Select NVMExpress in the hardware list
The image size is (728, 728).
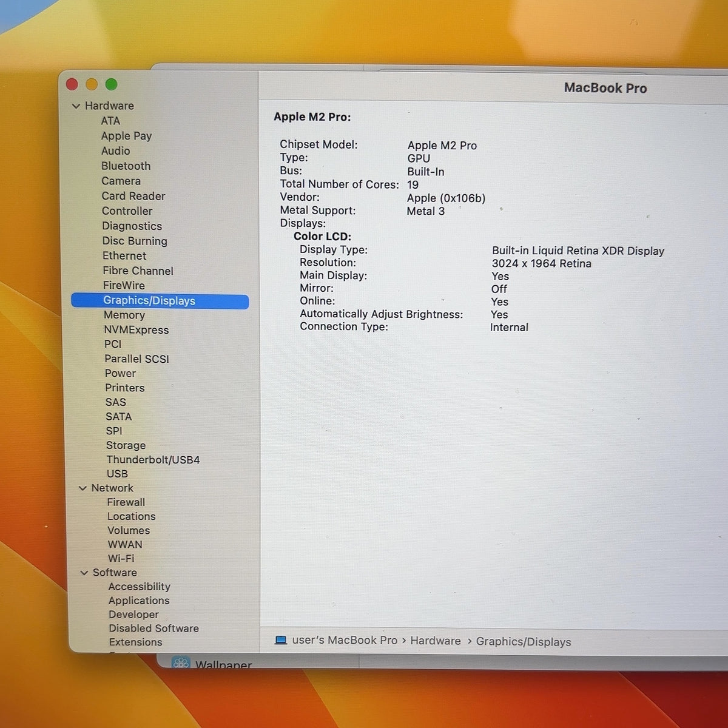tap(136, 330)
